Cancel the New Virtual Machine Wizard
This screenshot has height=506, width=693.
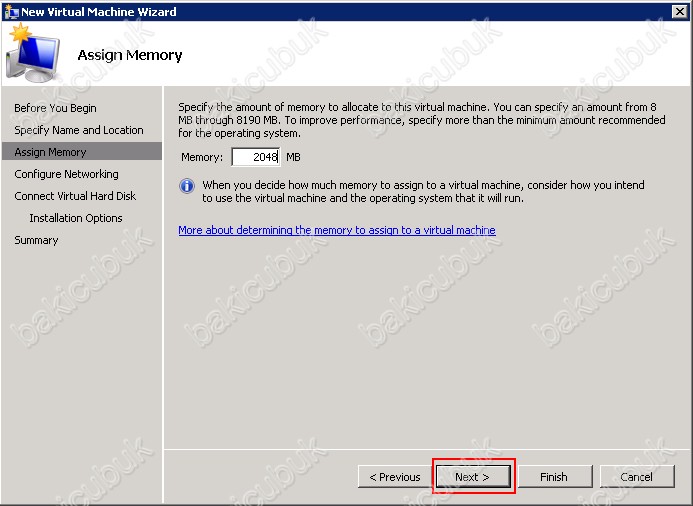[x=637, y=476]
